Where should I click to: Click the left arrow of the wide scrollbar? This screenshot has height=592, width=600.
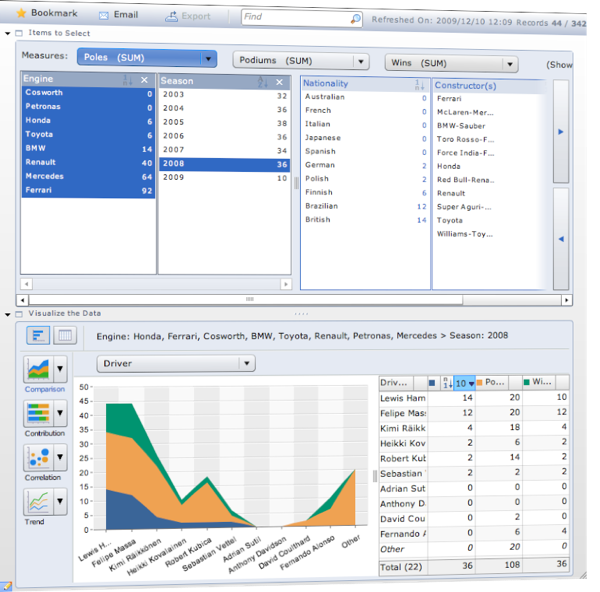point(23,300)
